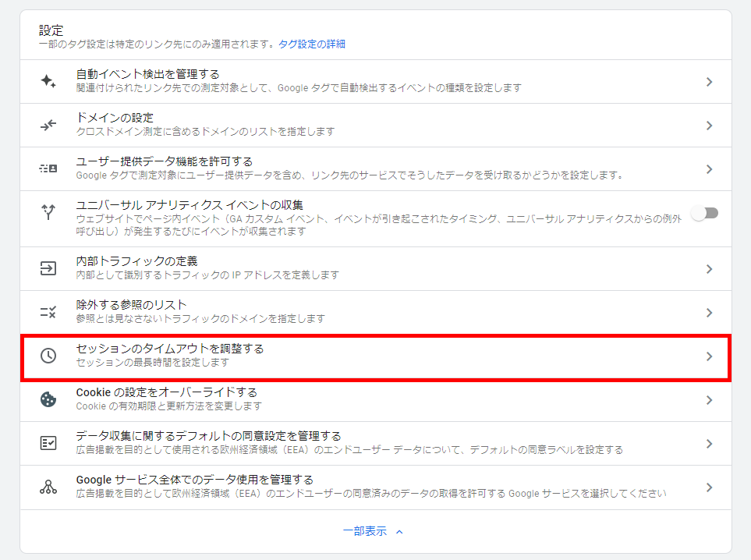751x560 pixels.
Task: Click description 参照とは見なさないトラフィックのドメイン
Action: (200, 318)
